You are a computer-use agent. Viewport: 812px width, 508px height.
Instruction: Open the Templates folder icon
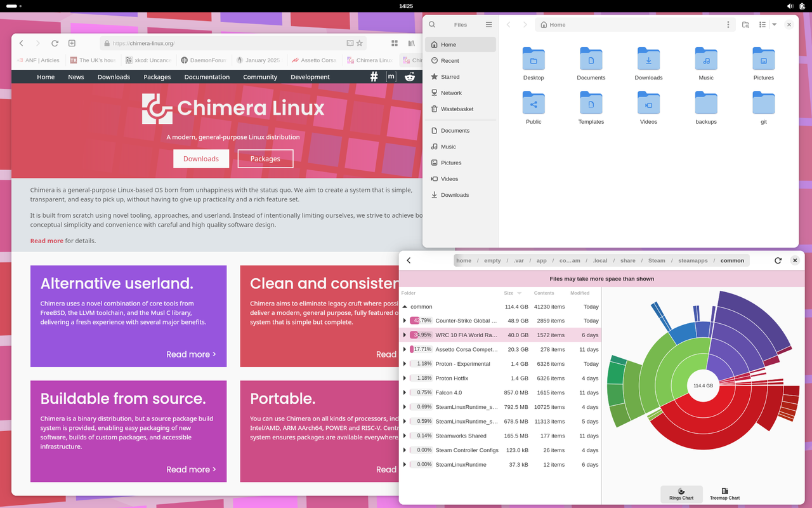click(x=591, y=103)
